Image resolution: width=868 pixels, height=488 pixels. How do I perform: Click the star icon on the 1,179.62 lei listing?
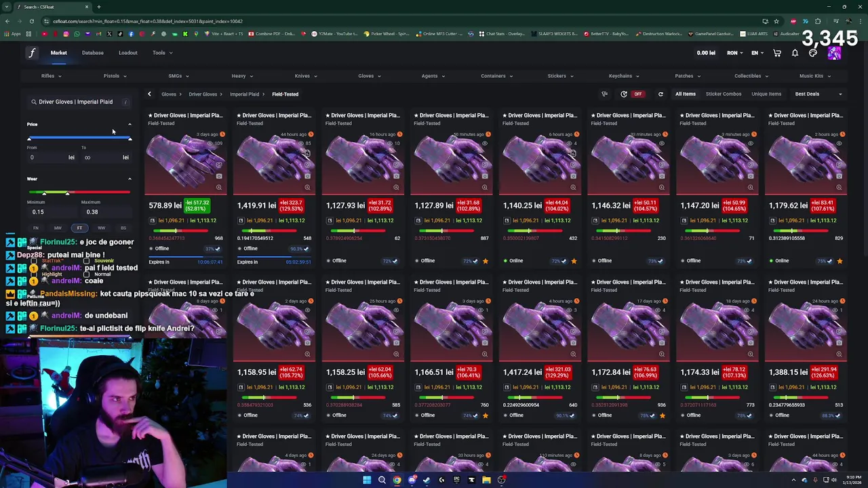[840, 261]
